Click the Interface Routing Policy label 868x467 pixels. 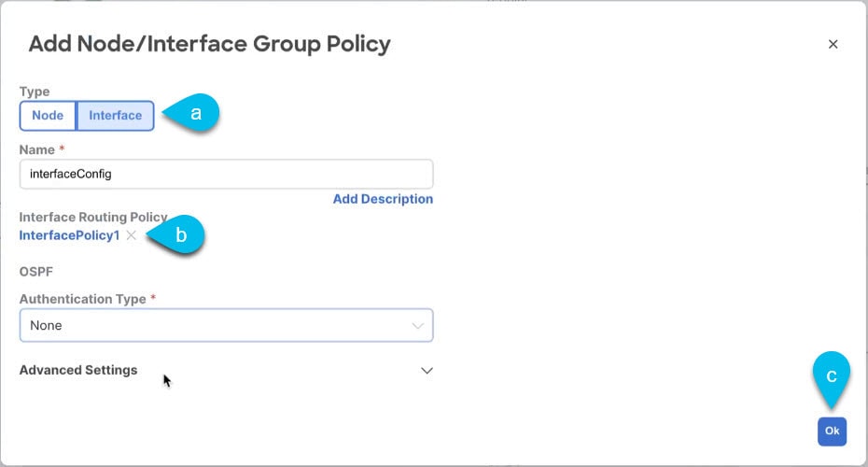point(93,218)
